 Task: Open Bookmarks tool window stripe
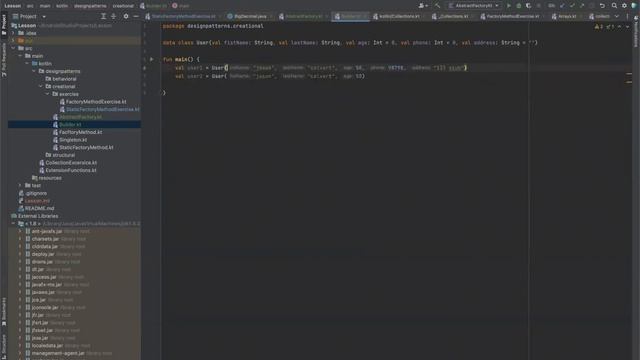pos(4,311)
